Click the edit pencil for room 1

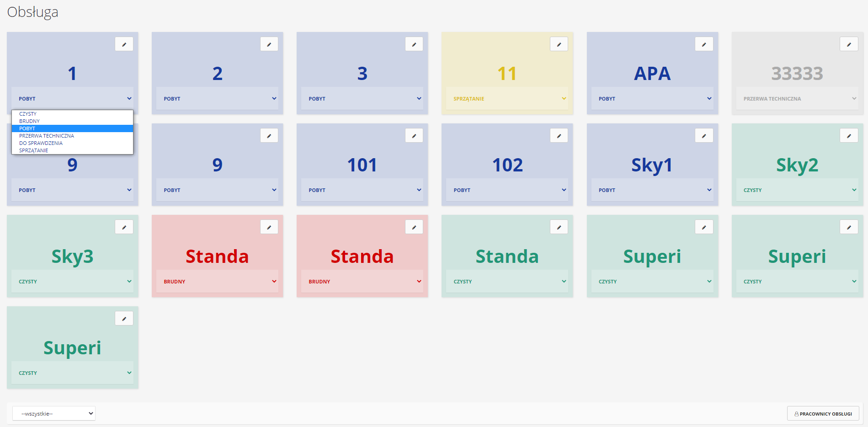124,44
